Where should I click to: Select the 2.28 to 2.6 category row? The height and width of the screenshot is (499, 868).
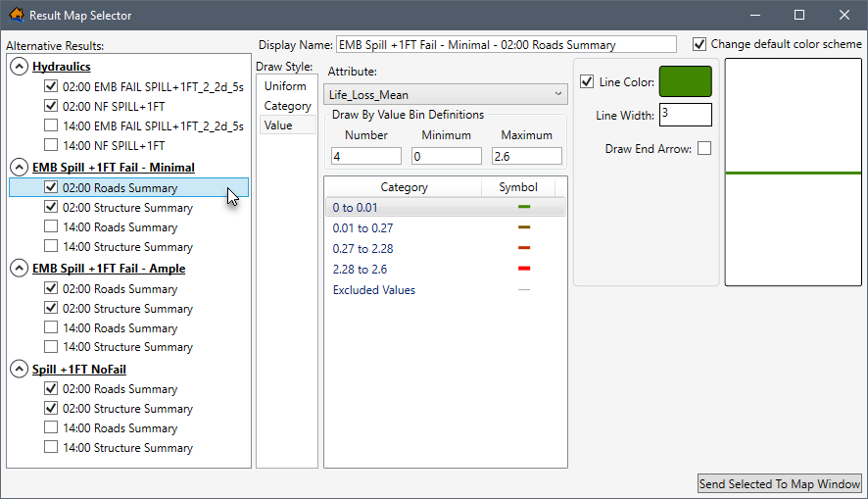tap(446, 270)
